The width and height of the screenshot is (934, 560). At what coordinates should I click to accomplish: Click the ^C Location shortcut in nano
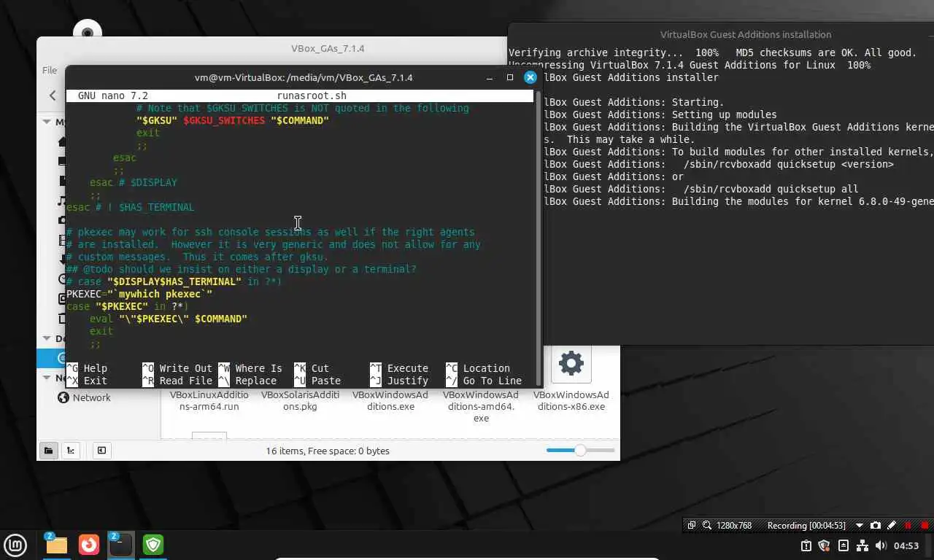click(478, 368)
